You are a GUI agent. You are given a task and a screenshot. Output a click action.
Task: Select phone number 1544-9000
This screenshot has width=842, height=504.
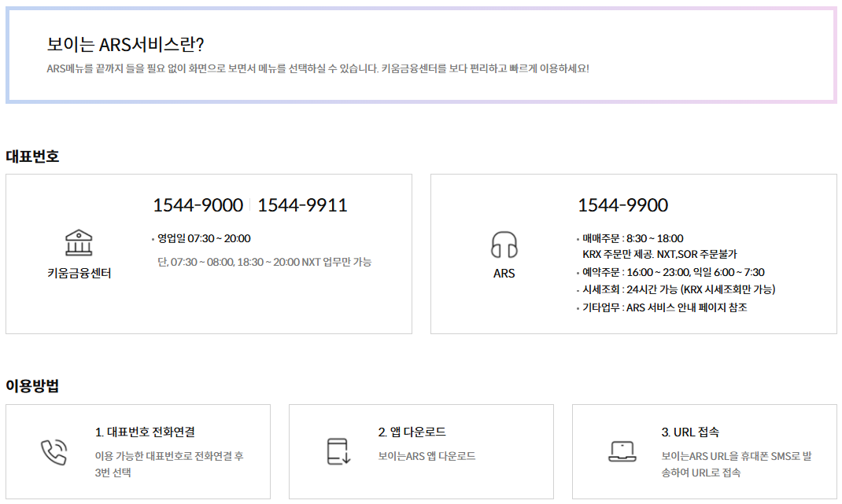tap(198, 205)
